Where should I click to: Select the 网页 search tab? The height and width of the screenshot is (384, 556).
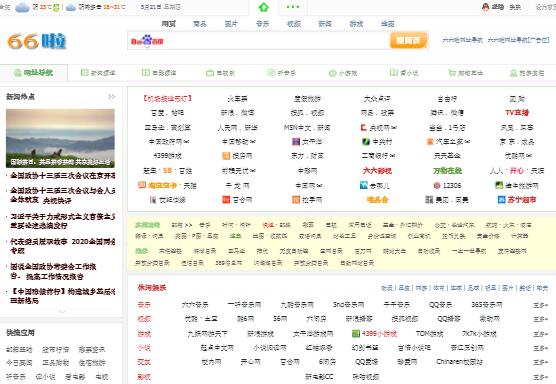pos(169,24)
